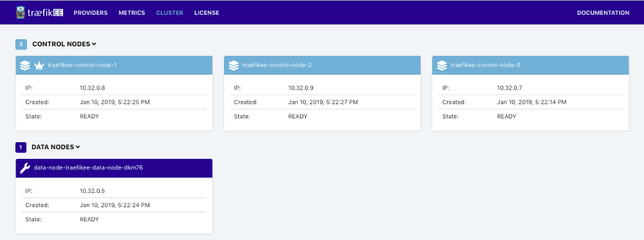Click the layers icon on traefikee-control-node-2
644x240 pixels.
pyautogui.click(x=234, y=65)
